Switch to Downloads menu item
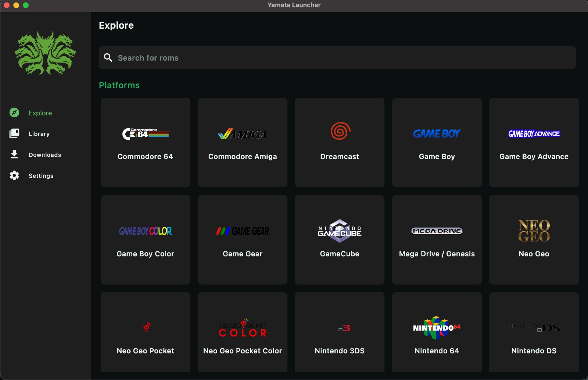 (x=45, y=155)
